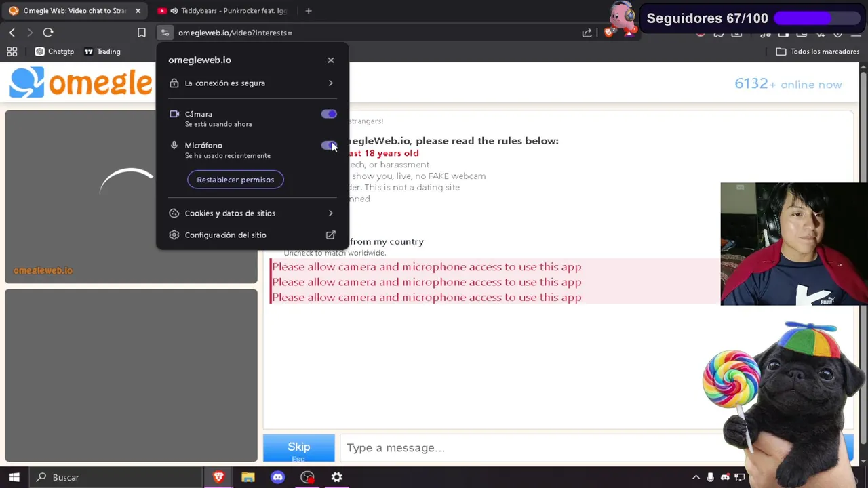The height and width of the screenshot is (488, 868).
Task: Toggle Cámara permission off
Action: pos(329,114)
